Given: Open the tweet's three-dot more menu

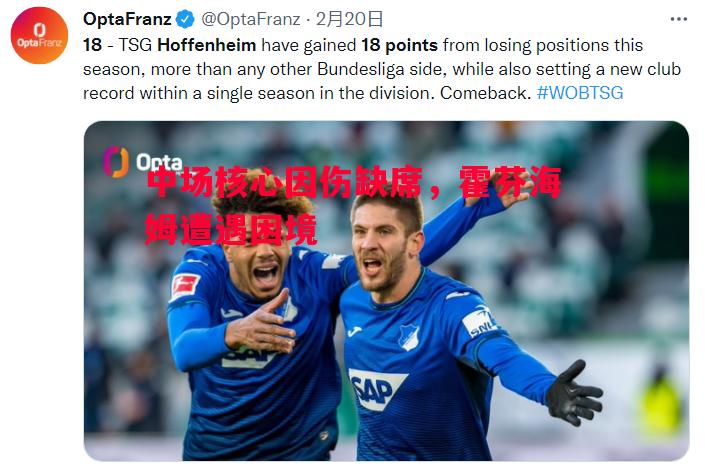Looking at the screenshot, I should (x=678, y=19).
